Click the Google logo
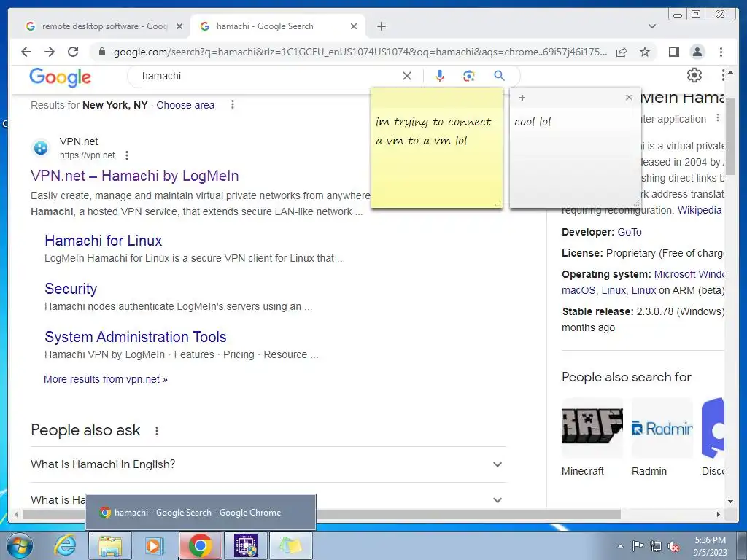The width and height of the screenshot is (747, 560). [60, 77]
